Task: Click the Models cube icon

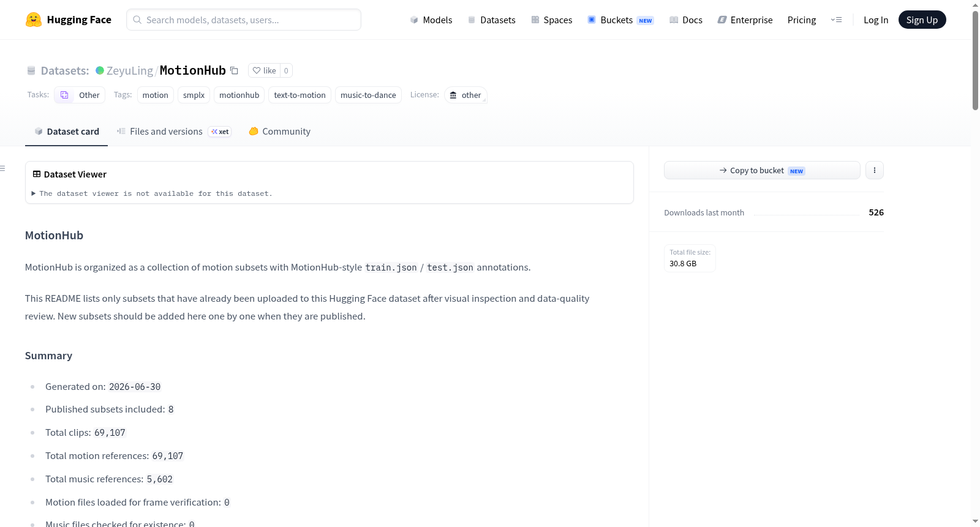Action: [x=414, y=20]
